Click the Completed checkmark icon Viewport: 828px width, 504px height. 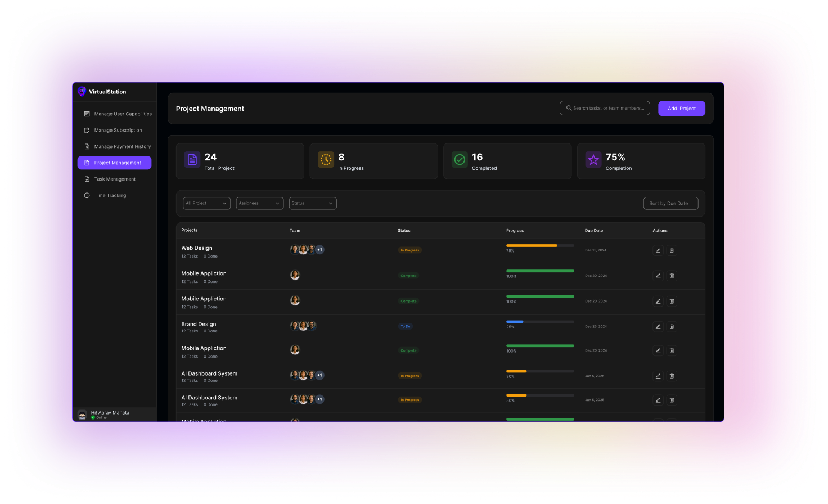pyautogui.click(x=460, y=160)
